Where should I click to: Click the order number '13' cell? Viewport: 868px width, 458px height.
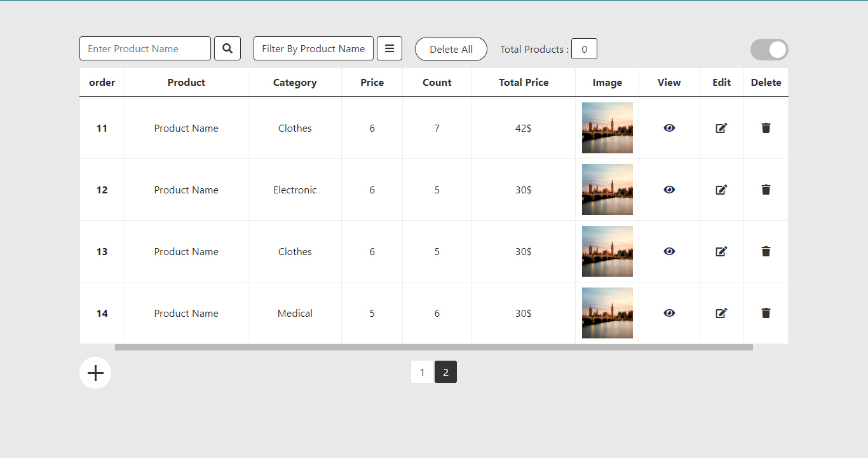[102, 251]
